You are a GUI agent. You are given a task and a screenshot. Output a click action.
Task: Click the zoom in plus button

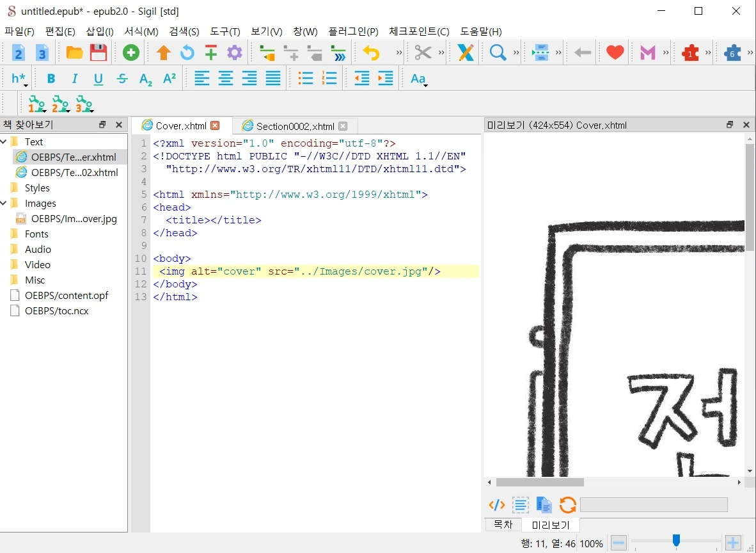[x=733, y=543]
